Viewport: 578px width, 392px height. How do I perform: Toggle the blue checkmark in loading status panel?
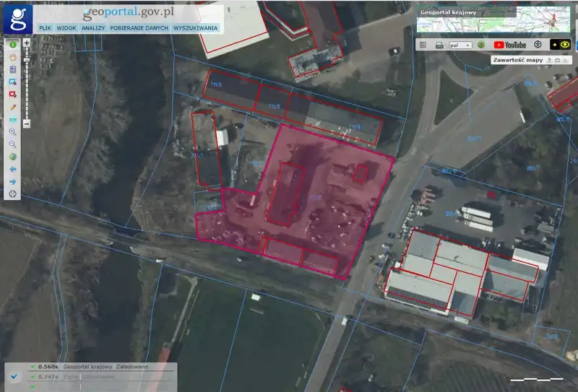tap(14, 377)
